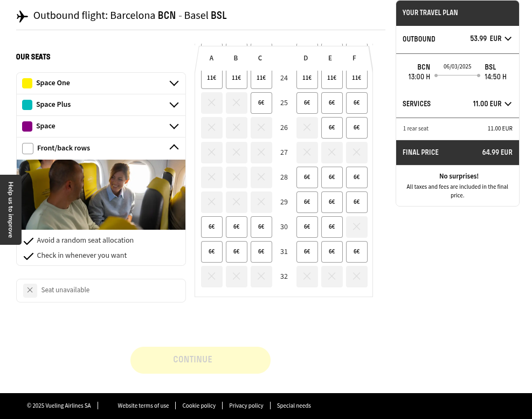Reserve seat 30E for 6€
This screenshot has width=532, height=419.
[332, 227]
